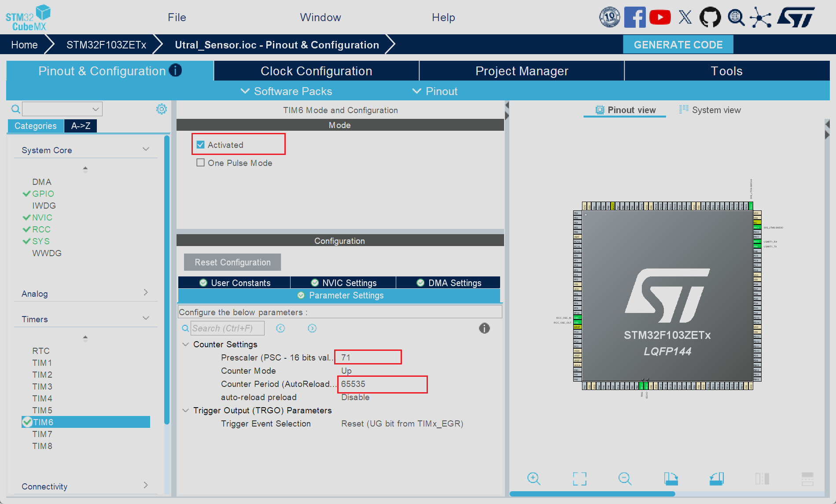The image size is (836, 504).
Task: Select the Pinout & Configuration tab
Action: click(x=110, y=71)
